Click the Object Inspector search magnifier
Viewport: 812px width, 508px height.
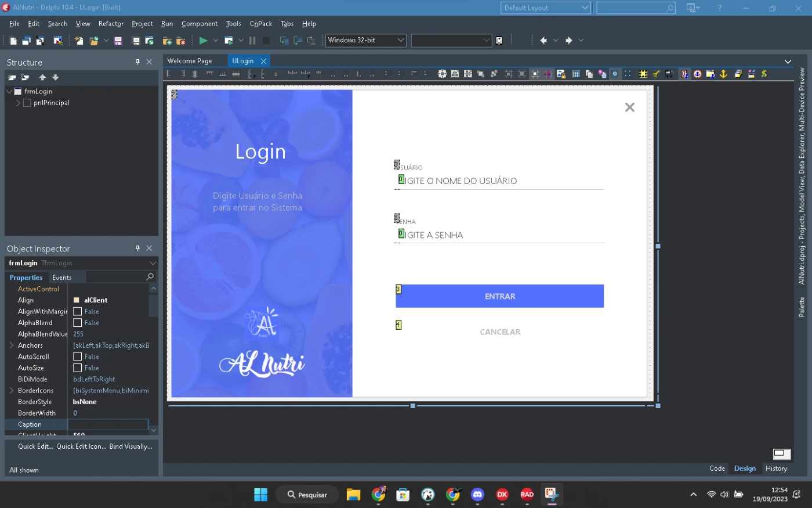point(150,277)
